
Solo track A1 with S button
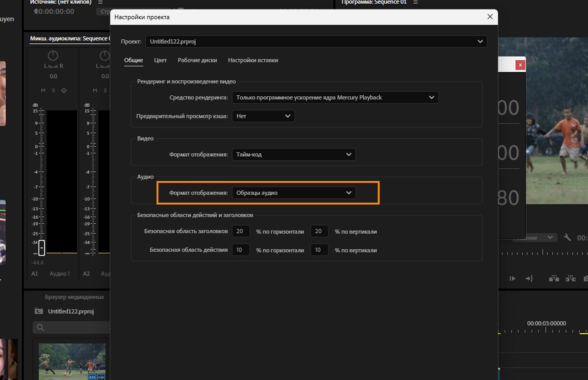pos(54,90)
